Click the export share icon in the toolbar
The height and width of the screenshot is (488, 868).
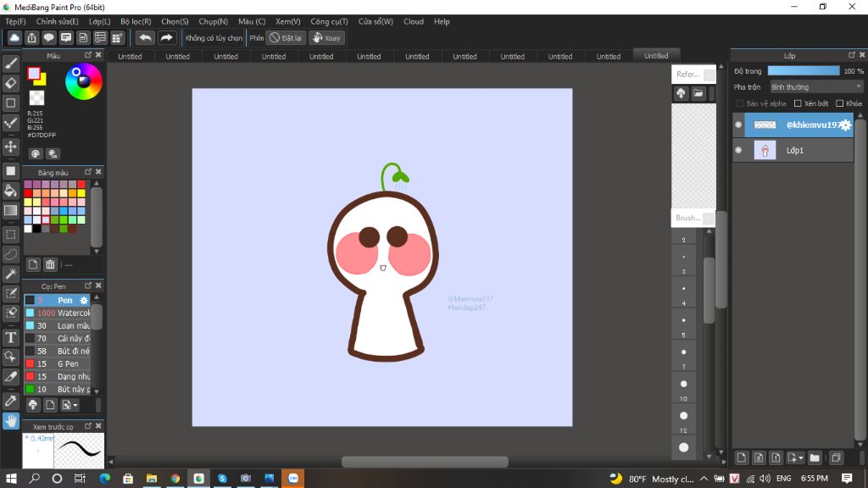[x=31, y=37]
